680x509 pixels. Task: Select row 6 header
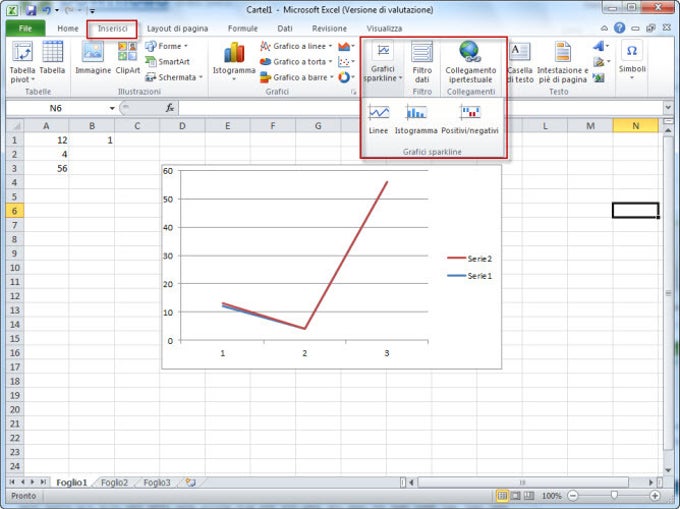14,211
